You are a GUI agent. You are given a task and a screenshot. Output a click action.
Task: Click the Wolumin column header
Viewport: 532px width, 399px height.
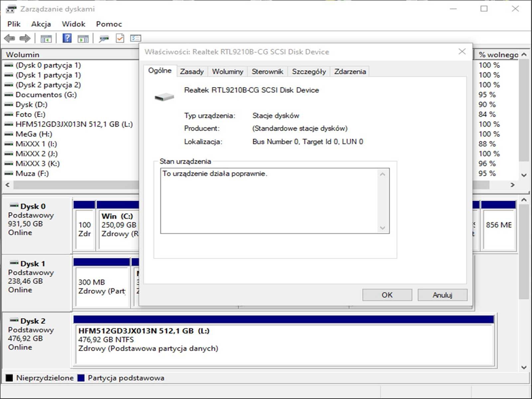pos(71,55)
